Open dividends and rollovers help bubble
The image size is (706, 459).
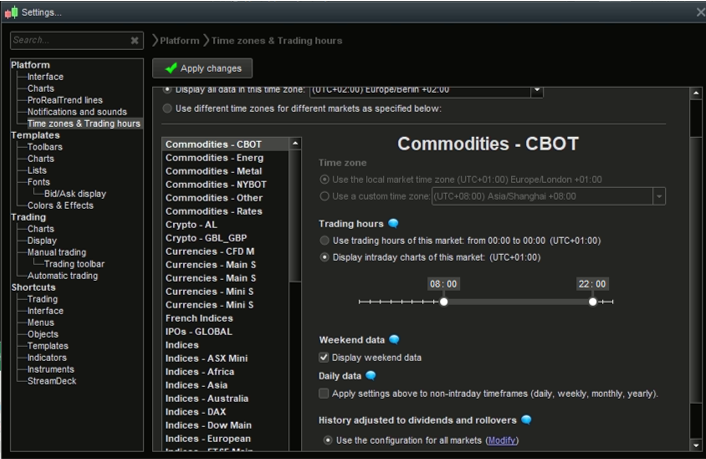click(526, 421)
